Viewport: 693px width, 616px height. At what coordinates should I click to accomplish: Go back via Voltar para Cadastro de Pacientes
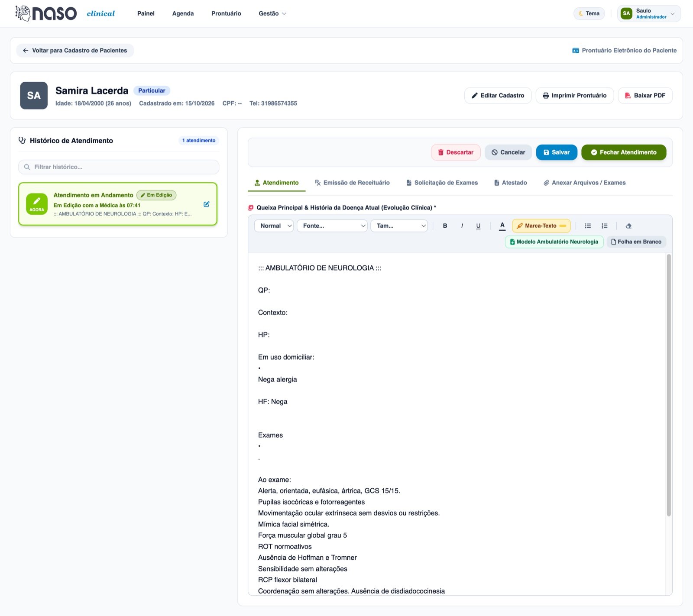75,51
